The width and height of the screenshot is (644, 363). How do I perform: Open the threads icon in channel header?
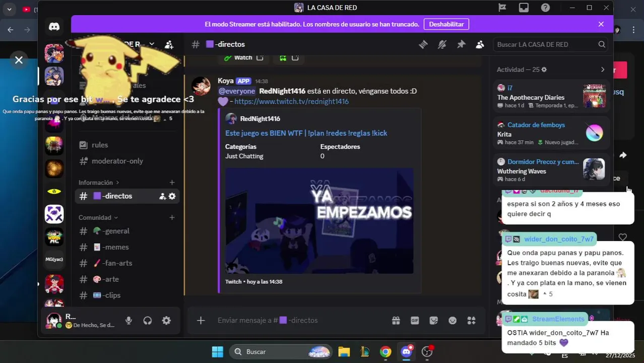[x=423, y=44]
